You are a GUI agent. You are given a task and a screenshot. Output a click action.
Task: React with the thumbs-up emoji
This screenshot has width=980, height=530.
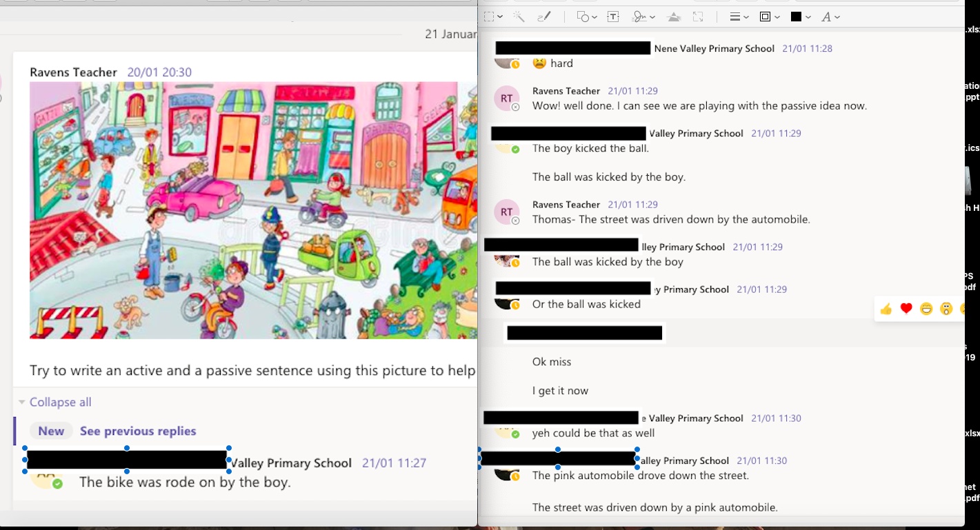886,309
